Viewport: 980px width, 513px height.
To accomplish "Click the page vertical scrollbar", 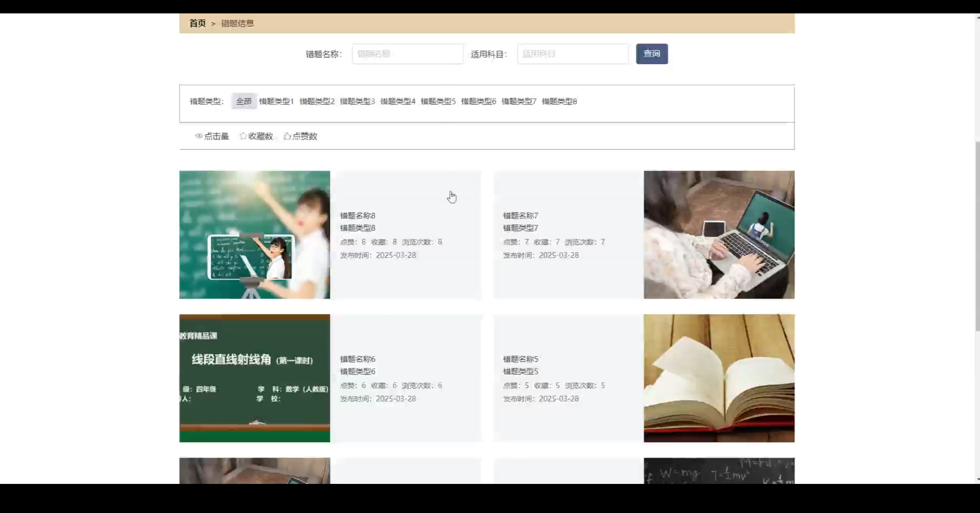I will coord(977,237).
